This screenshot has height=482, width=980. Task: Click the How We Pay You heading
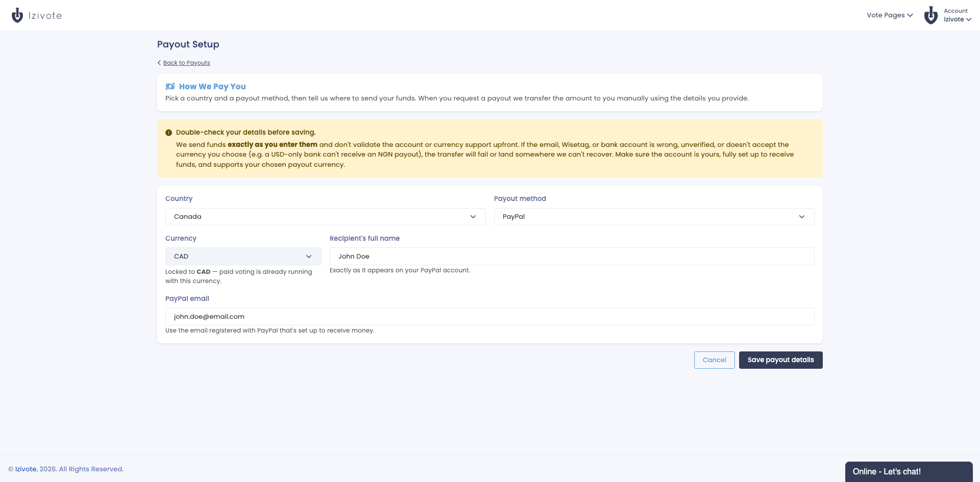click(x=212, y=87)
